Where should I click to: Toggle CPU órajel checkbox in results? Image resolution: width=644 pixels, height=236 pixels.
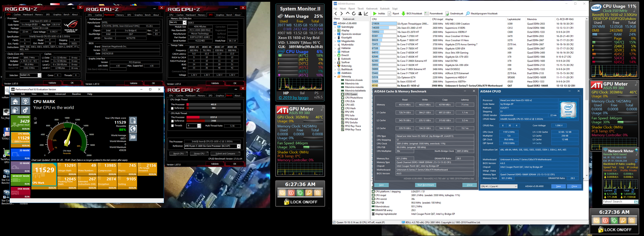pos(373,195)
